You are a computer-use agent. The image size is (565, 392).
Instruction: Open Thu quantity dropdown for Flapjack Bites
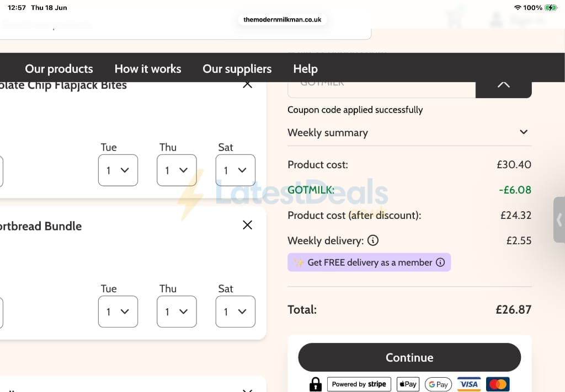point(177,170)
